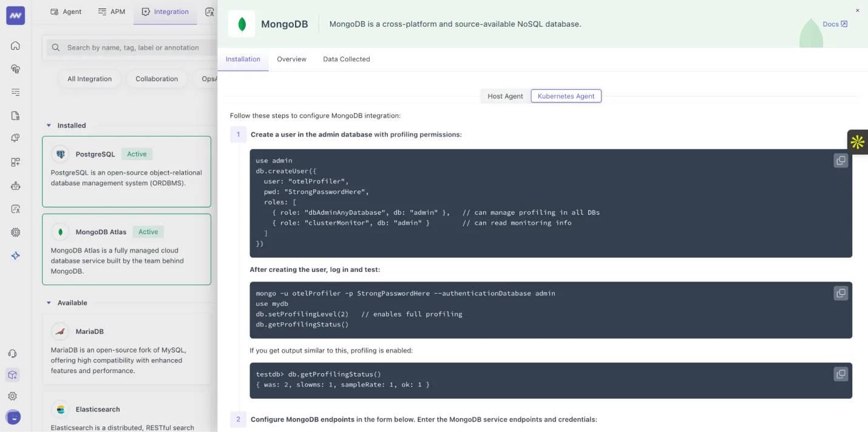This screenshot has width=868, height=432.
Task: Select the Installation tab
Action: tap(243, 59)
